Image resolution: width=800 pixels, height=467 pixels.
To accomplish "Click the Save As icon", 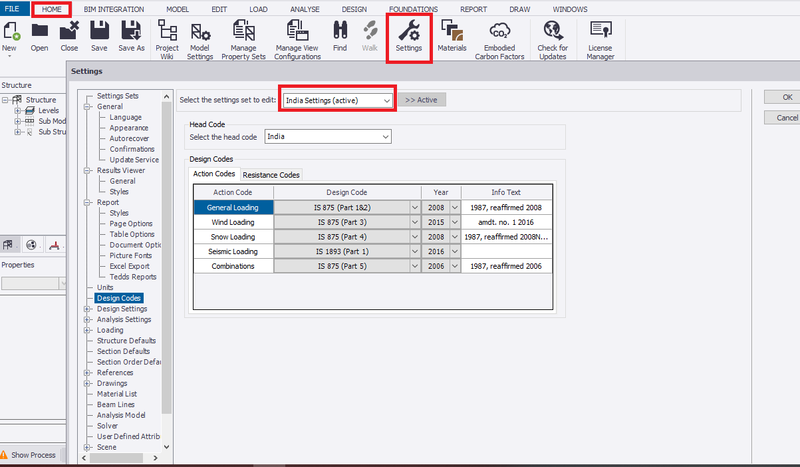I will (x=131, y=32).
